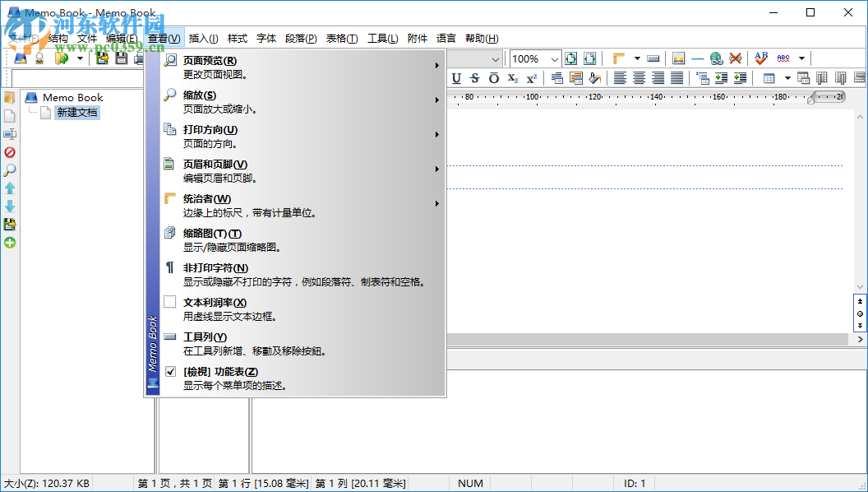
Task: Click the red delete icon in sidebar
Action: point(9,152)
